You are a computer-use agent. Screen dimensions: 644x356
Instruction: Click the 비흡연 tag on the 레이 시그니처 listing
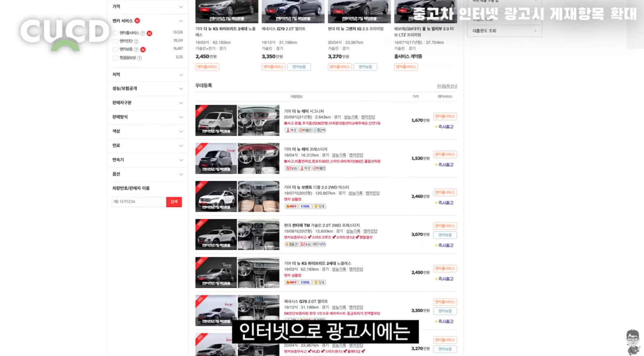(305, 130)
